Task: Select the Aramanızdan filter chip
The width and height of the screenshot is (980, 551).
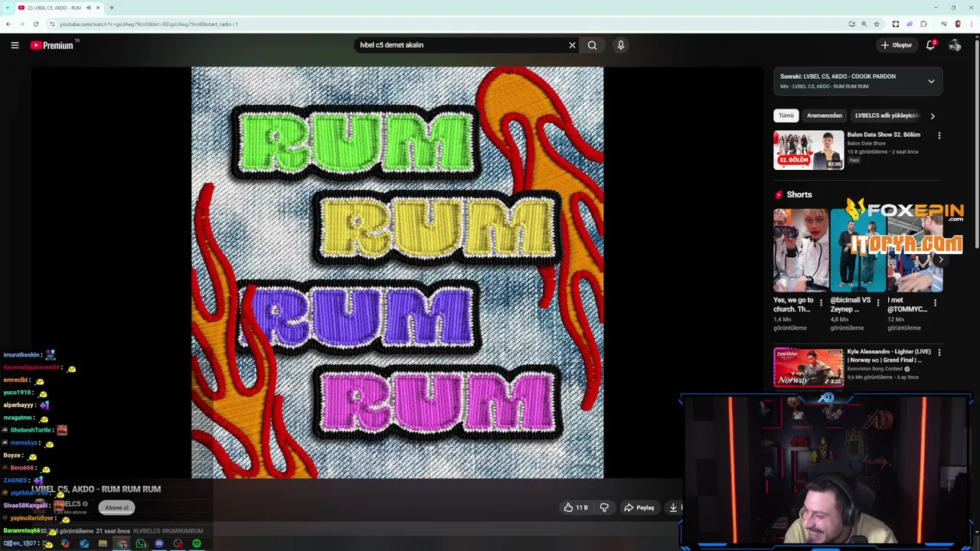Action: [825, 116]
